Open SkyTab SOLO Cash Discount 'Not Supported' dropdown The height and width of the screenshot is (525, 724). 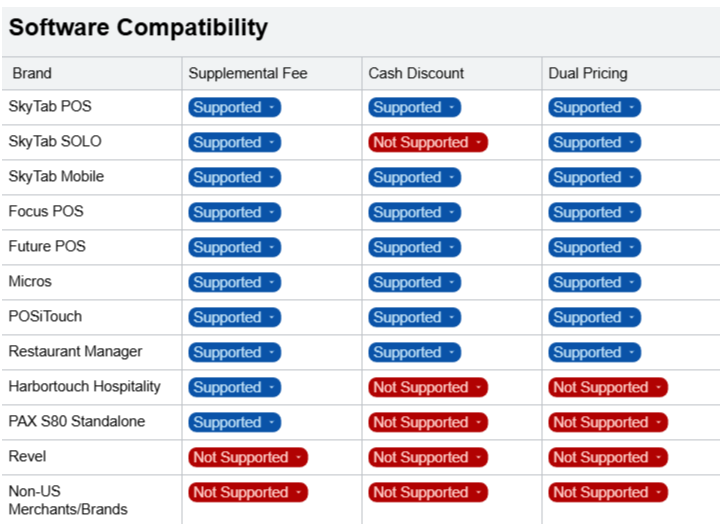click(x=428, y=143)
